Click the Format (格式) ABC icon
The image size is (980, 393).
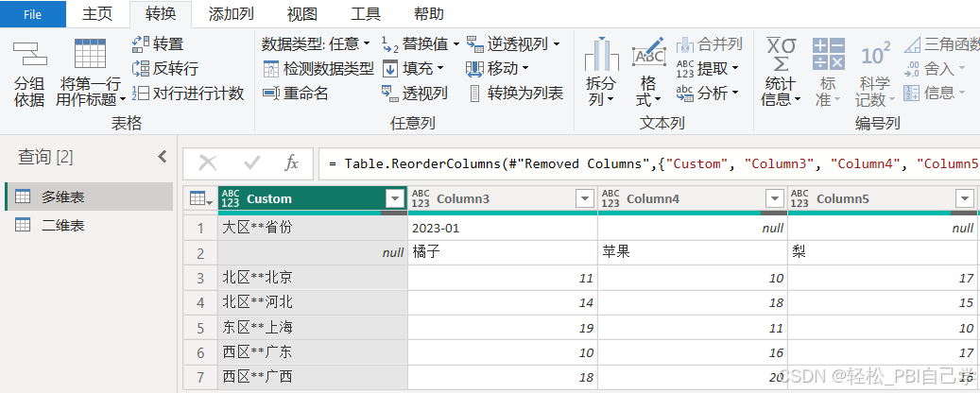648,54
